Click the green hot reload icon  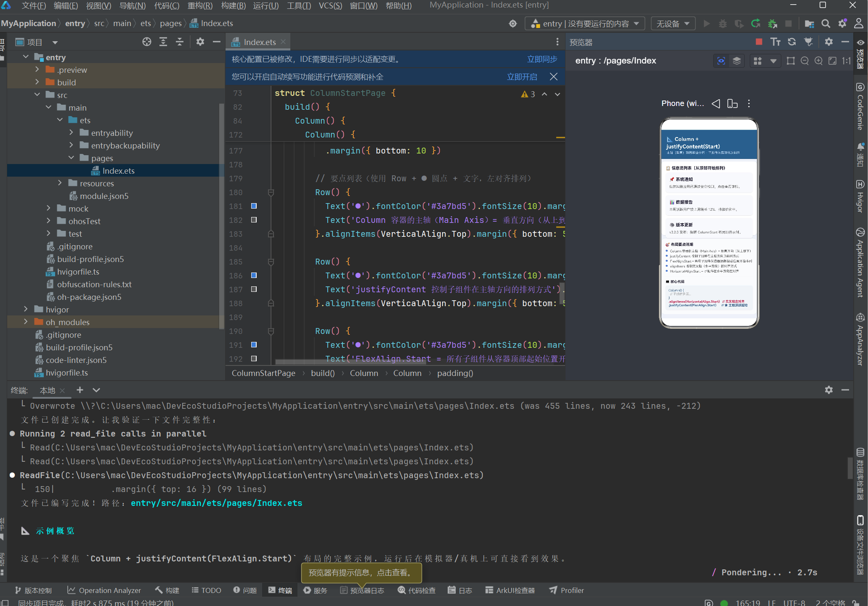click(756, 24)
